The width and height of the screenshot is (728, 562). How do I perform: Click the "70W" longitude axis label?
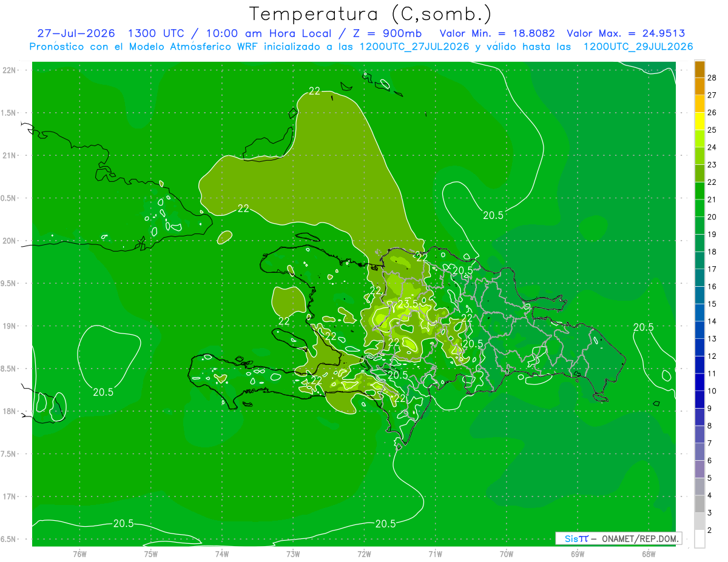pos(507,553)
